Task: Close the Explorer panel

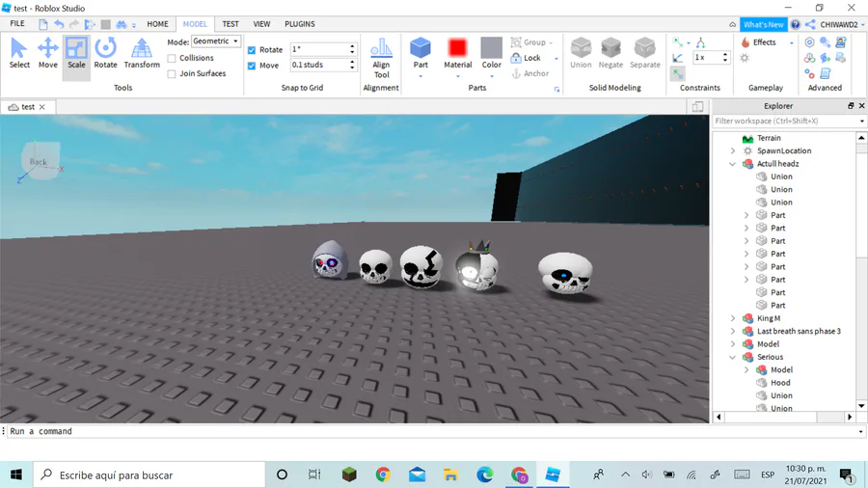Action: [x=861, y=106]
